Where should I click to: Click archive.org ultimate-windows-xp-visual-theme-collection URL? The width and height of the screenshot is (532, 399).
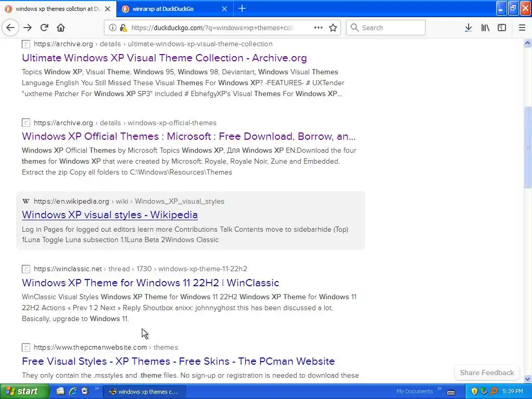click(153, 44)
